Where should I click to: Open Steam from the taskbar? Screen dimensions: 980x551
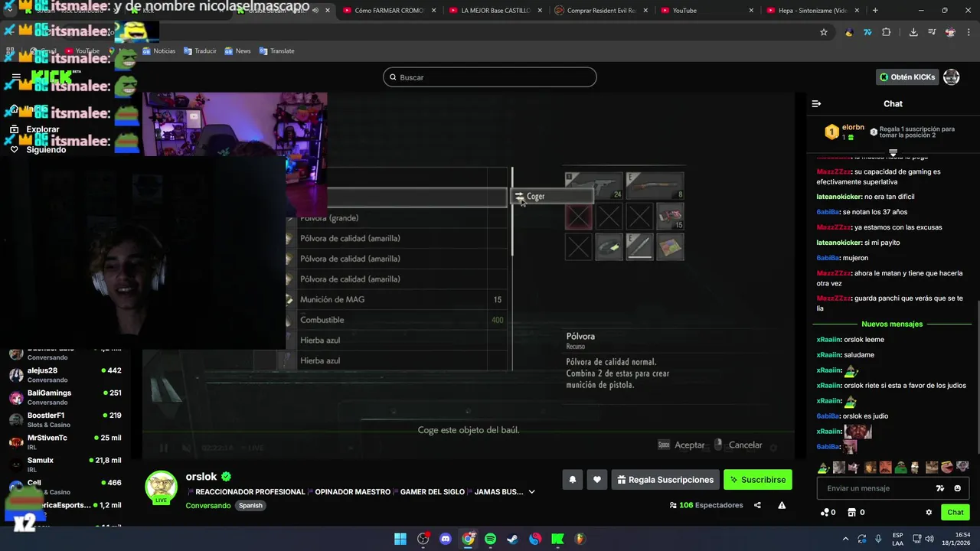(513, 539)
